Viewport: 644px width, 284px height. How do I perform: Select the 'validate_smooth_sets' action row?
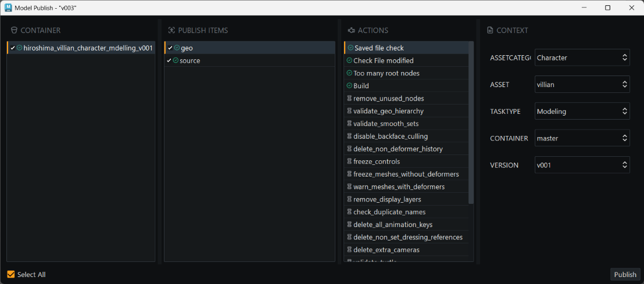tap(406, 124)
